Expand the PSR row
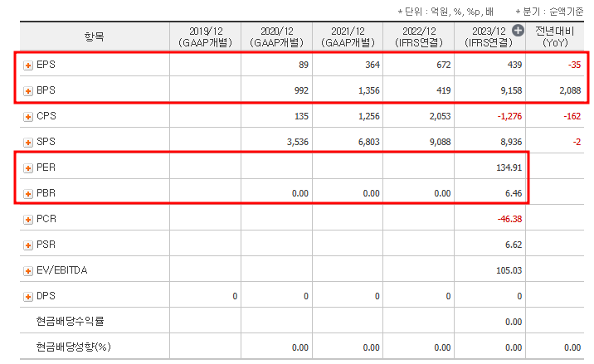Viewport: 594px width, 364px height. pyautogui.click(x=28, y=245)
